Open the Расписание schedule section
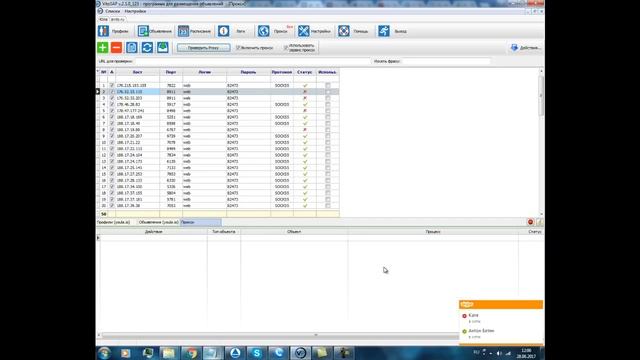The width and height of the screenshot is (640, 360). coord(194,31)
